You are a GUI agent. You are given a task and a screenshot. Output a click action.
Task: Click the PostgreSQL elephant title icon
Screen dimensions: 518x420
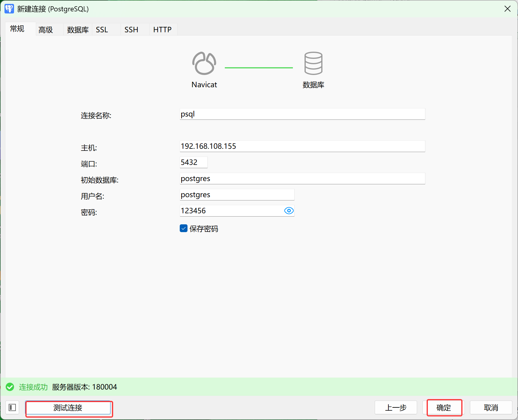pos(9,9)
